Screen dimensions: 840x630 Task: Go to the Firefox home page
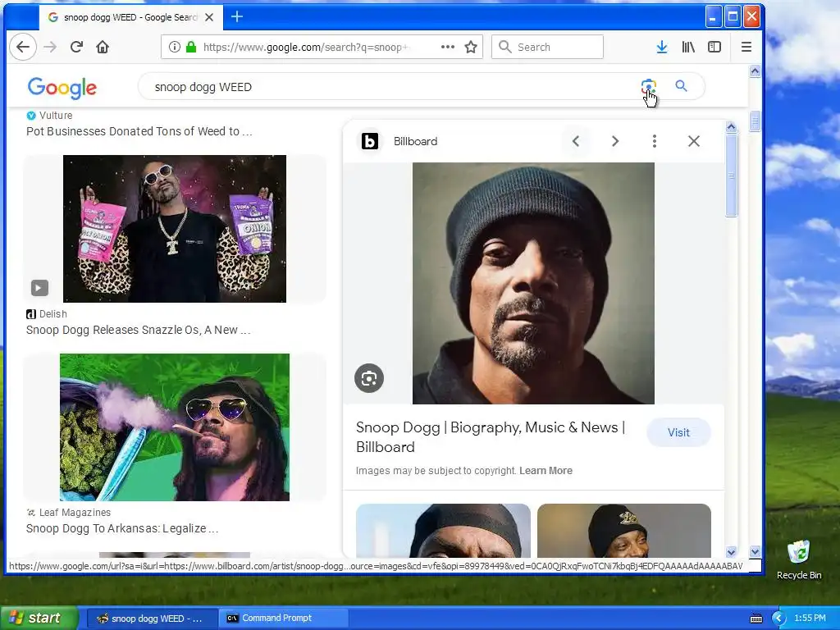103,47
